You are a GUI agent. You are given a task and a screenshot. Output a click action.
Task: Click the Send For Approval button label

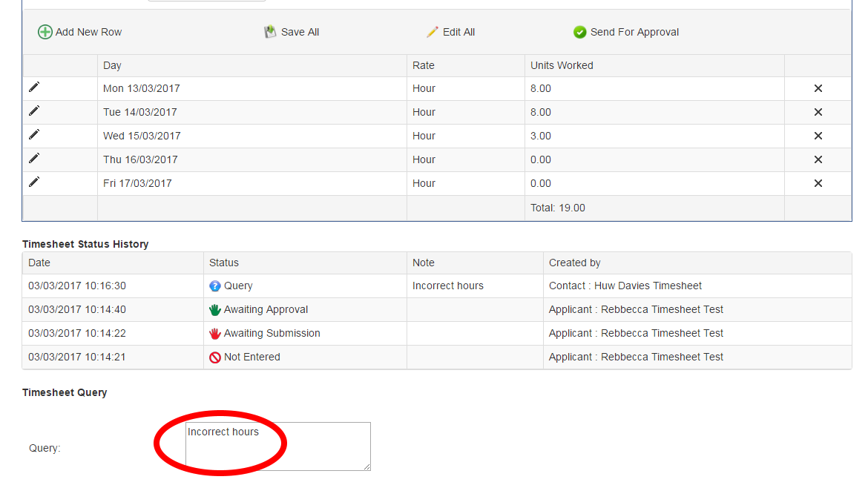[634, 32]
